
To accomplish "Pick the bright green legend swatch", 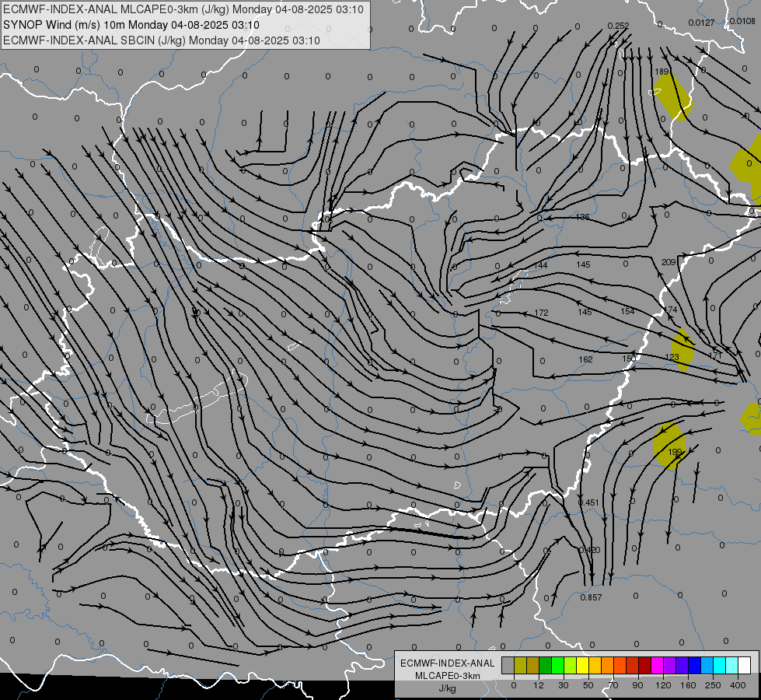I will coord(557,665).
